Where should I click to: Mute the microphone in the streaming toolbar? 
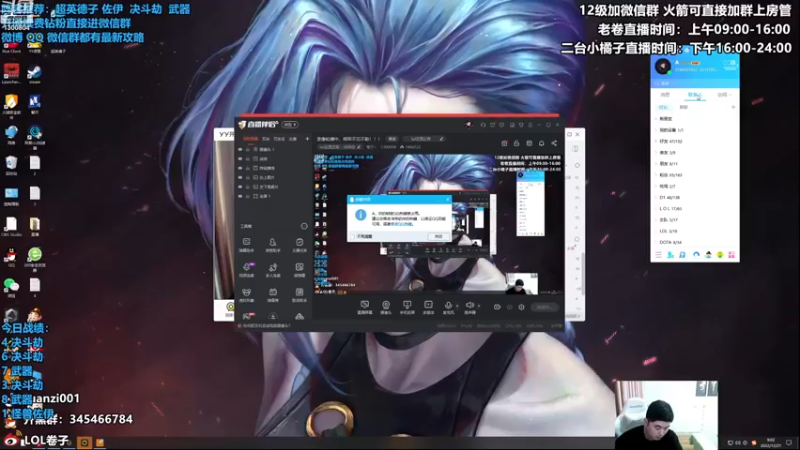coord(447,307)
